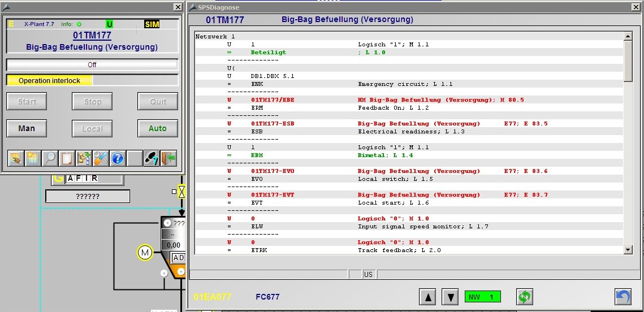This screenshot has width=644, height=312.
Task: Click the yellow motor M symbol
Action: pos(145,253)
